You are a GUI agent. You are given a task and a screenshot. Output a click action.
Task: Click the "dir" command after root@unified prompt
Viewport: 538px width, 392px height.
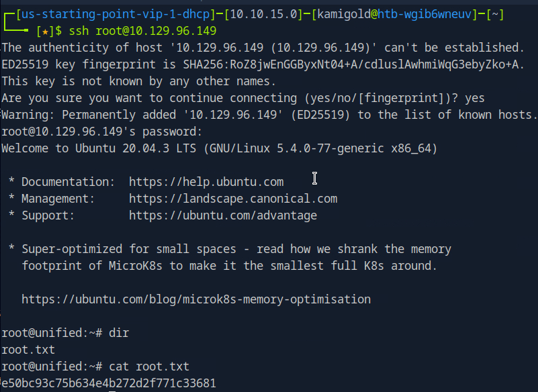119,332
